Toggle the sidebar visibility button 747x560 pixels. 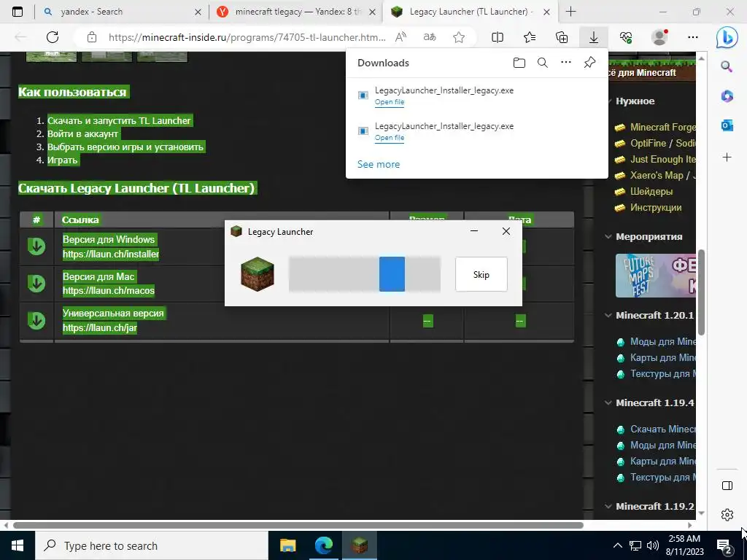(727, 485)
